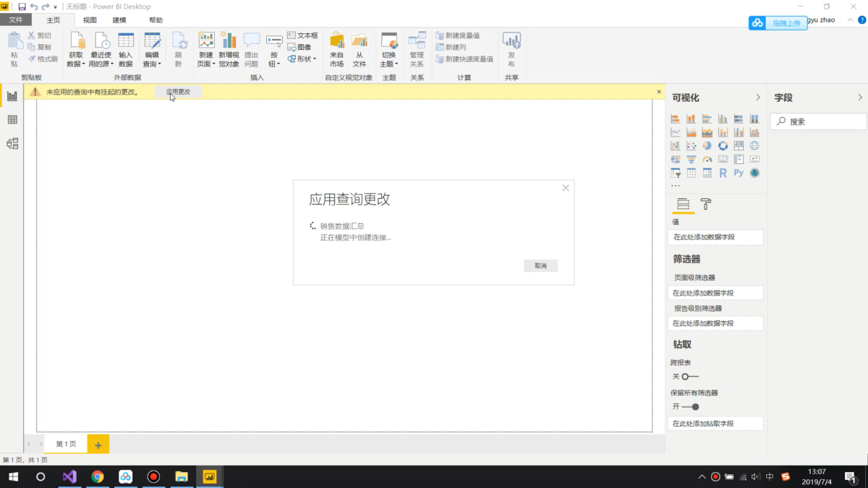Select the Donut chart visual
Screen dimensions: 868x488
(723, 145)
